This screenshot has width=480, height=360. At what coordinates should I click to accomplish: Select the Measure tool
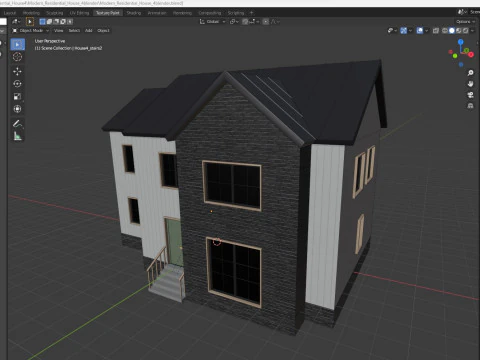(17, 136)
